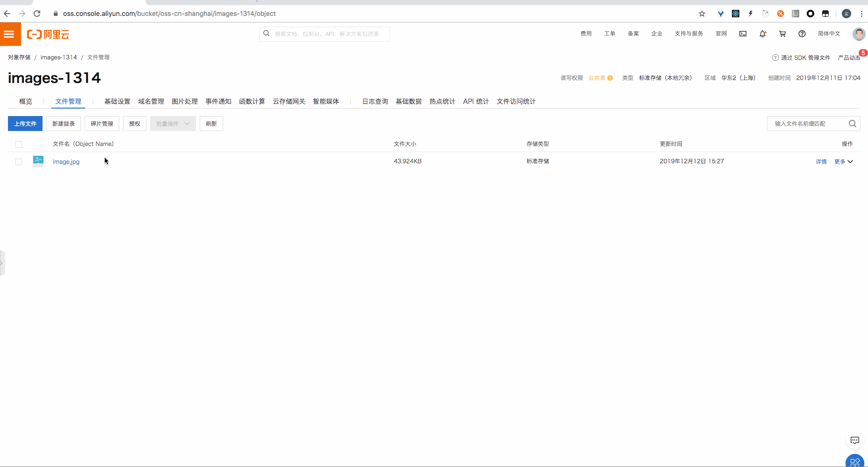
Task: Open the 批量操作 dropdown
Action: pos(173,124)
